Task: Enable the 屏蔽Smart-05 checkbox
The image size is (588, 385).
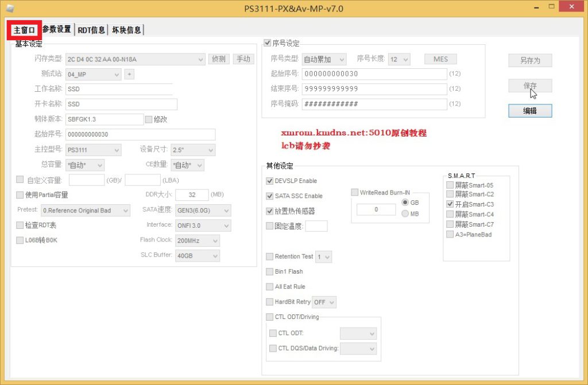Action: (x=450, y=185)
